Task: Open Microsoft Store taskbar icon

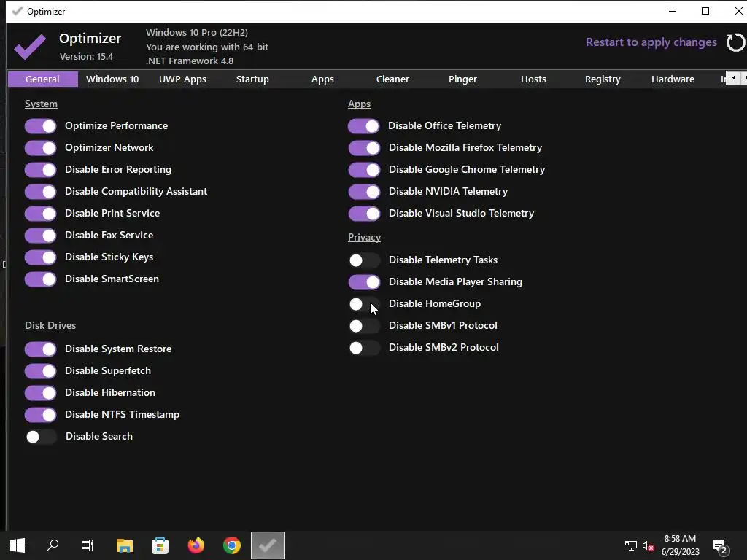Action: click(160, 545)
